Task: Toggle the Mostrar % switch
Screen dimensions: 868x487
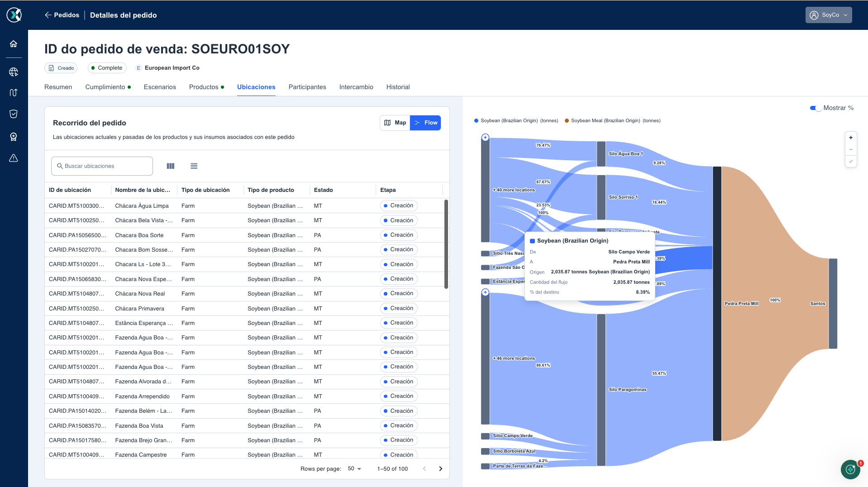Action: coord(816,108)
